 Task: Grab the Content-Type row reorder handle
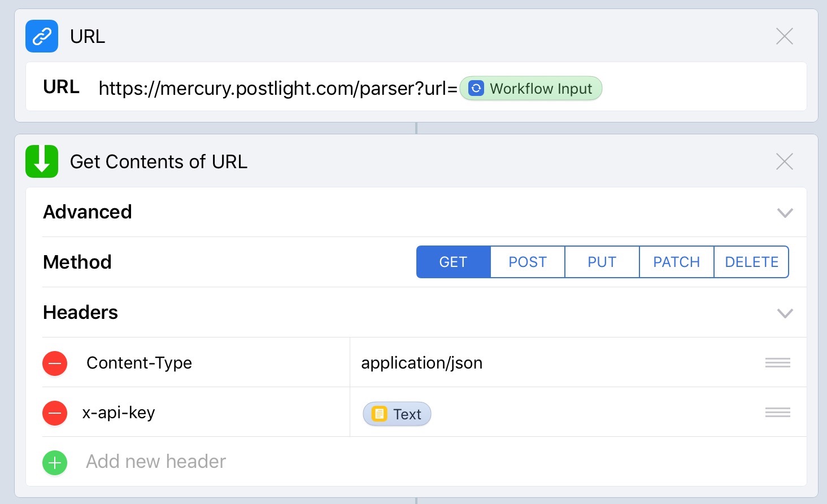pyautogui.click(x=777, y=363)
